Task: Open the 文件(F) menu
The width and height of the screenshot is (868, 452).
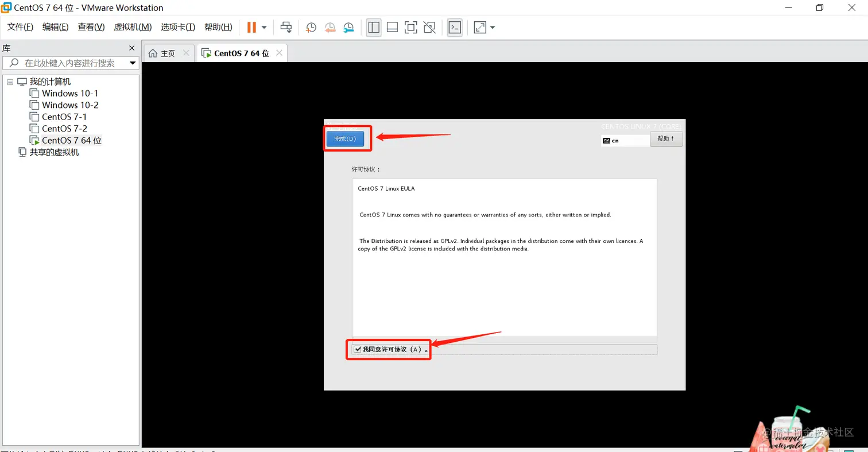Action: pyautogui.click(x=20, y=27)
